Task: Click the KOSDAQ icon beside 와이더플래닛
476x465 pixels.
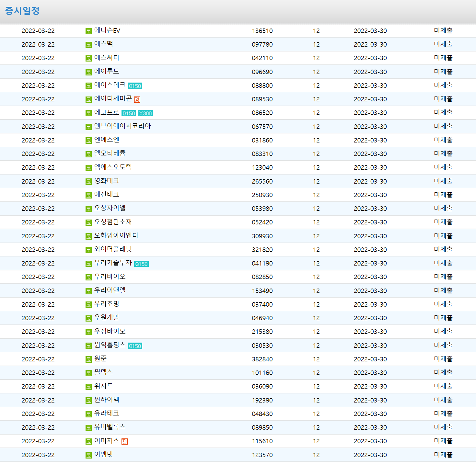Action: pyautogui.click(x=88, y=250)
